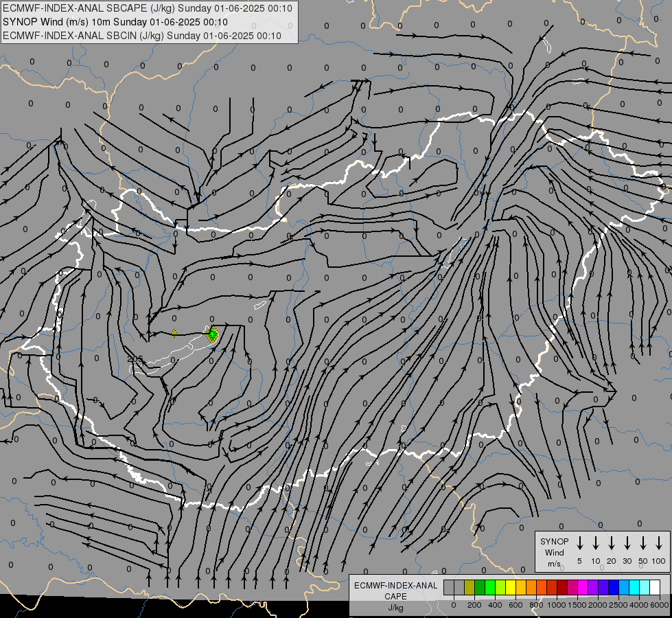The height and width of the screenshot is (618, 672).
Task: Click the small olive CAPE marker on map
Action: click(174, 333)
